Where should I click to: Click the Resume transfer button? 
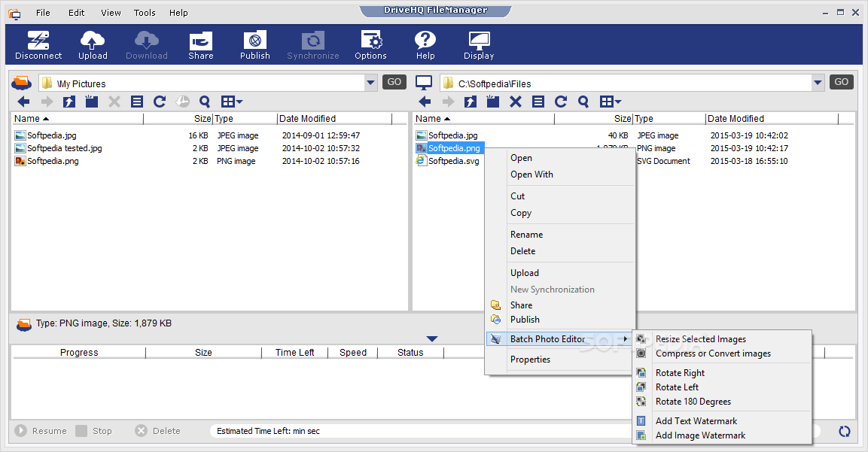click(41, 431)
